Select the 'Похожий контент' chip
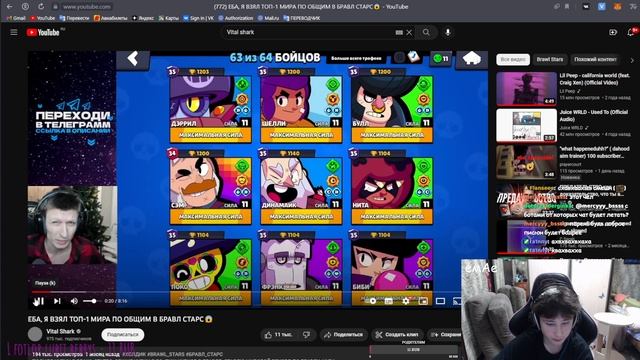 coord(595,60)
